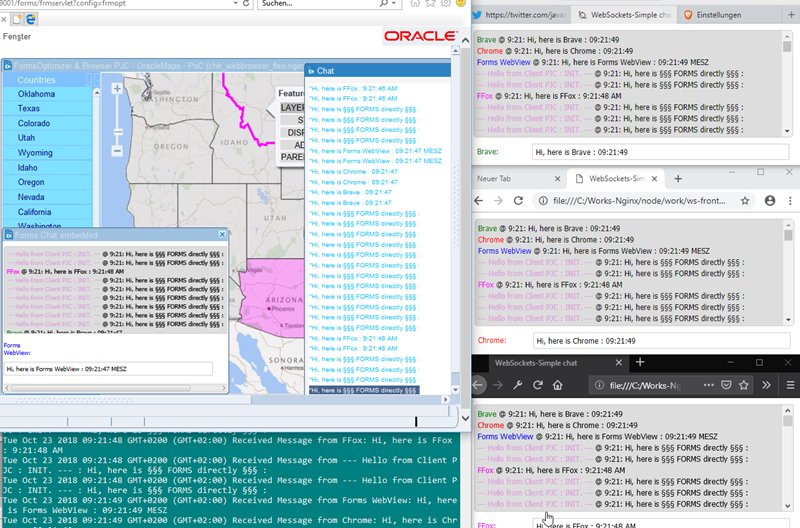Open a new tab in Chrome
Viewport: 800px width, 528px height.
tap(678, 179)
